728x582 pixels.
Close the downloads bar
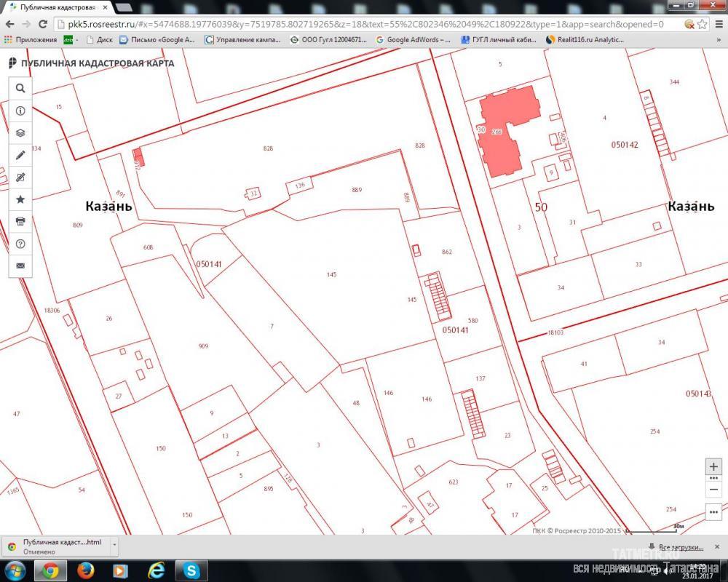(717, 547)
